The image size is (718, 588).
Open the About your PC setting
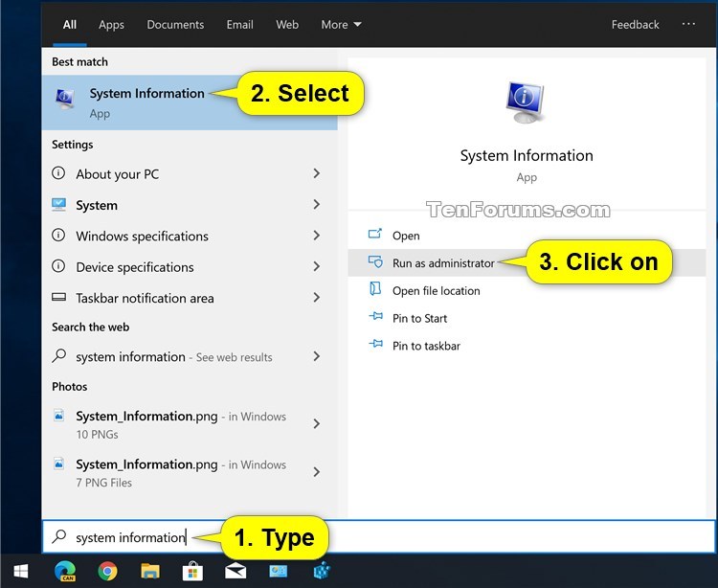(x=190, y=173)
